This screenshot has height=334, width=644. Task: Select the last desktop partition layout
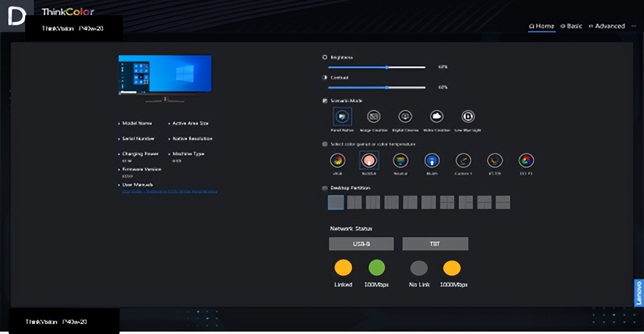pos(503,203)
